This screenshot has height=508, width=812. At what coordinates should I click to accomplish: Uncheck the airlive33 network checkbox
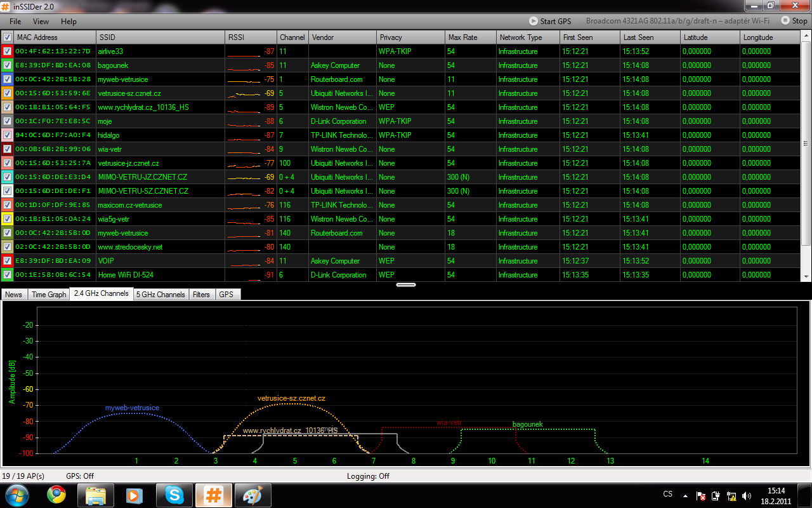click(7, 51)
